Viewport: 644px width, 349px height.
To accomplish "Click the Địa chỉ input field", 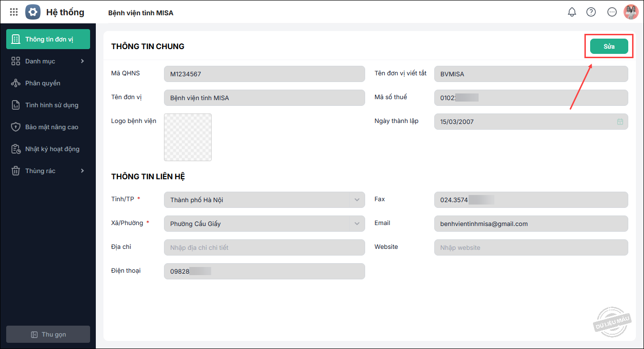I will tap(265, 247).
